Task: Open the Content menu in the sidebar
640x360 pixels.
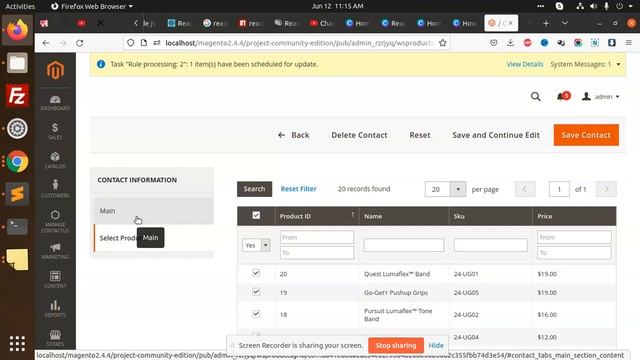Action: click(55, 280)
